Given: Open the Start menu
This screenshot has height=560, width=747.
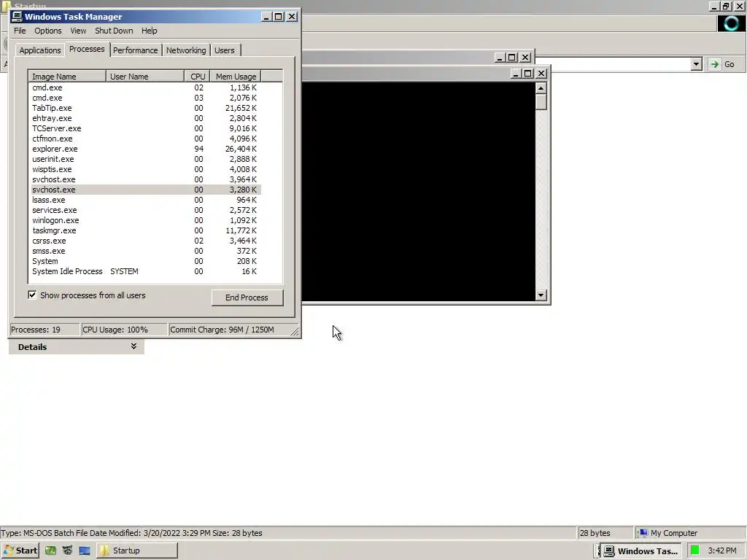Looking at the screenshot, I should (x=20, y=551).
